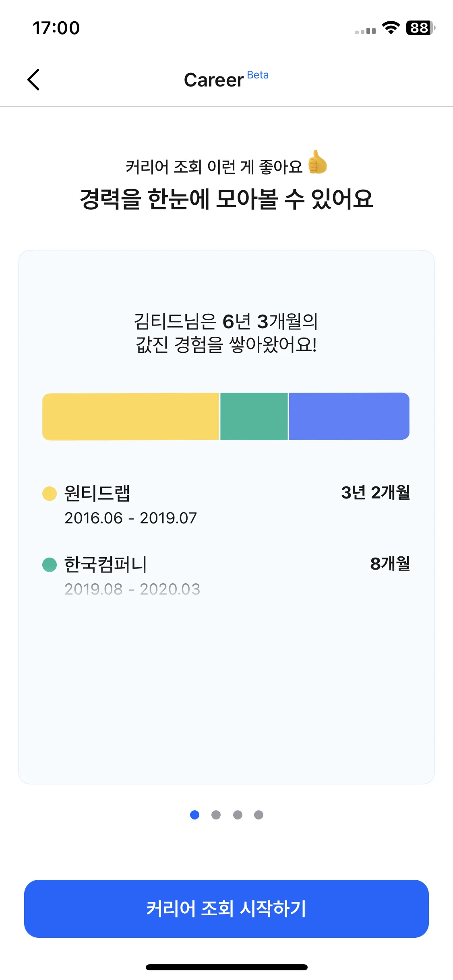This screenshot has height=980, width=453.
Task: Select the second page indicator dot
Action: point(216,815)
